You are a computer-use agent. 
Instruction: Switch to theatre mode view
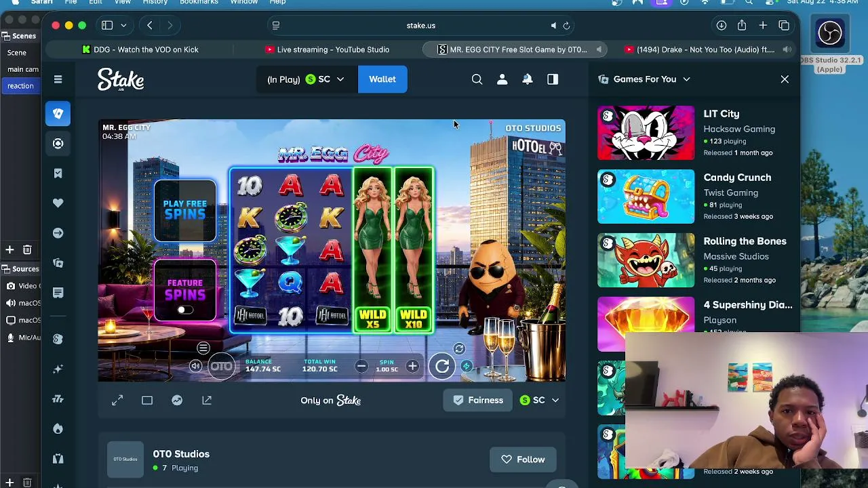147,401
